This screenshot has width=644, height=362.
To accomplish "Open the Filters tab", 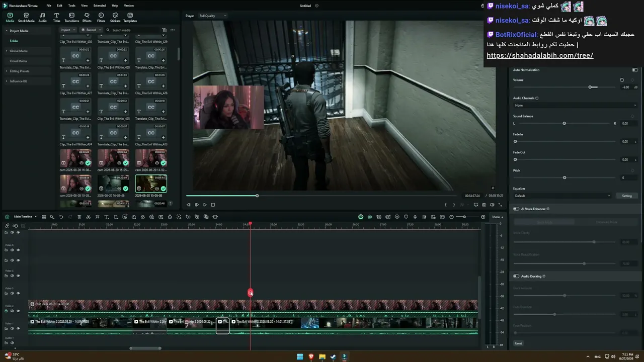I will [101, 18].
